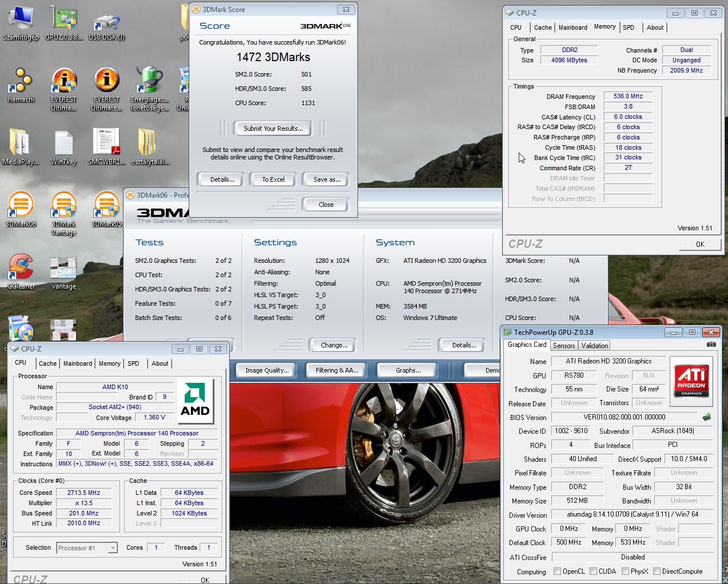The width and height of the screenshot is (728, 584).
Task: Click the BIOS version save icon
Action: tap(707, 417)
